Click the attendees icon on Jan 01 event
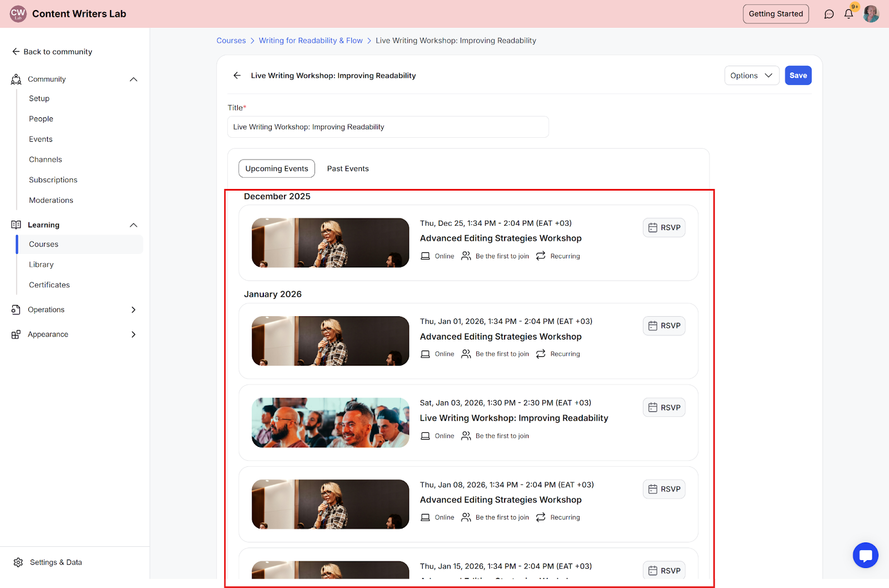The height and width of the screenshot is (588, 889). point(466,354)
